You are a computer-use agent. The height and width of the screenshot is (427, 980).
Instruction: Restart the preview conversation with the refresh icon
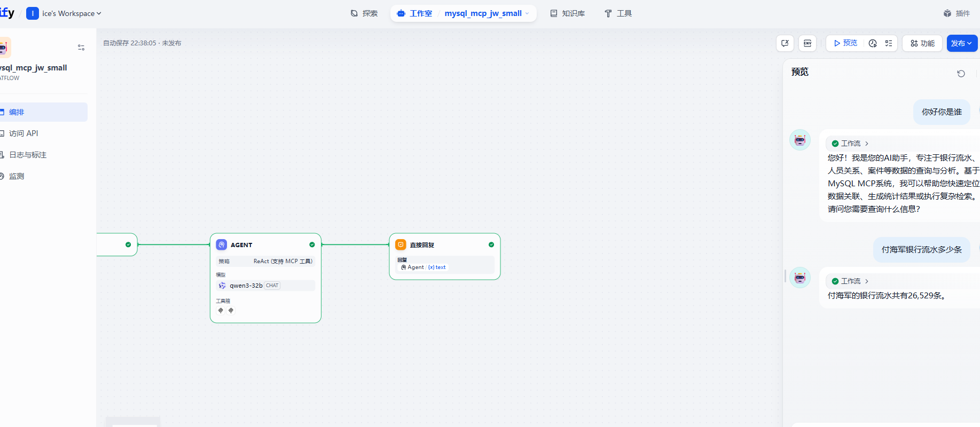(961, 74)
